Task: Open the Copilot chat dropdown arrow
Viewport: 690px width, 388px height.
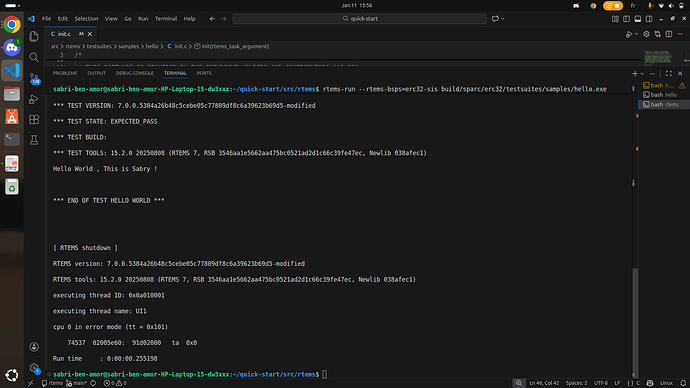Action: point(503,19)
